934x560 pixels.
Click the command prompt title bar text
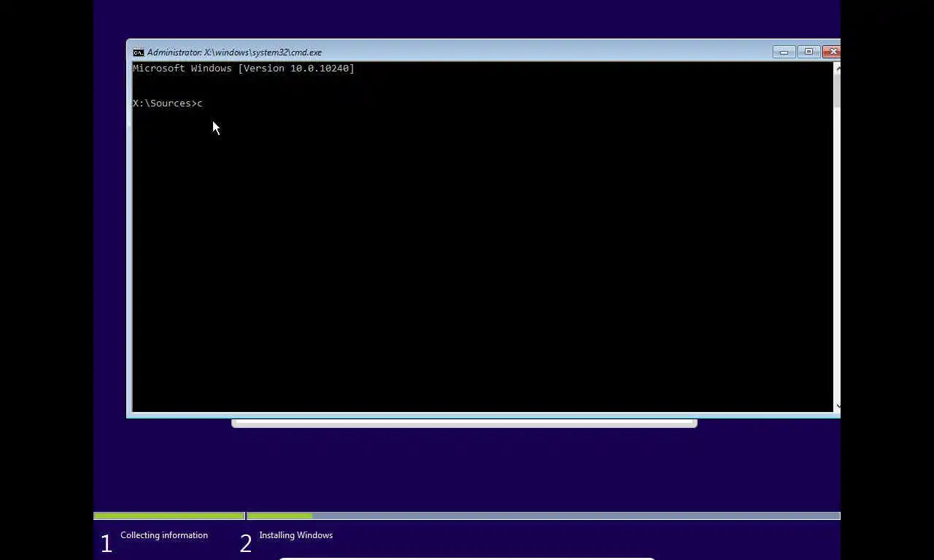234,52
